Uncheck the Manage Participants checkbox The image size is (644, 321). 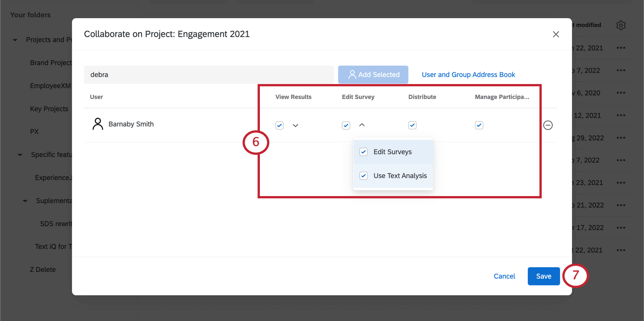(x=479, y=125)
